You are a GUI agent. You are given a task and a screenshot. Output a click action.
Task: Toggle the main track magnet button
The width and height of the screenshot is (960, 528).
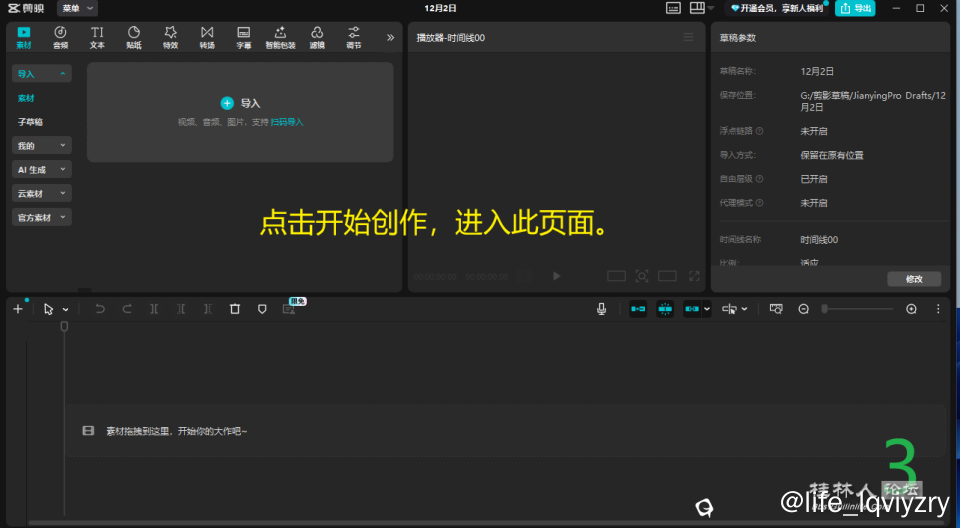pyautogui.click(x=637, y=309)
